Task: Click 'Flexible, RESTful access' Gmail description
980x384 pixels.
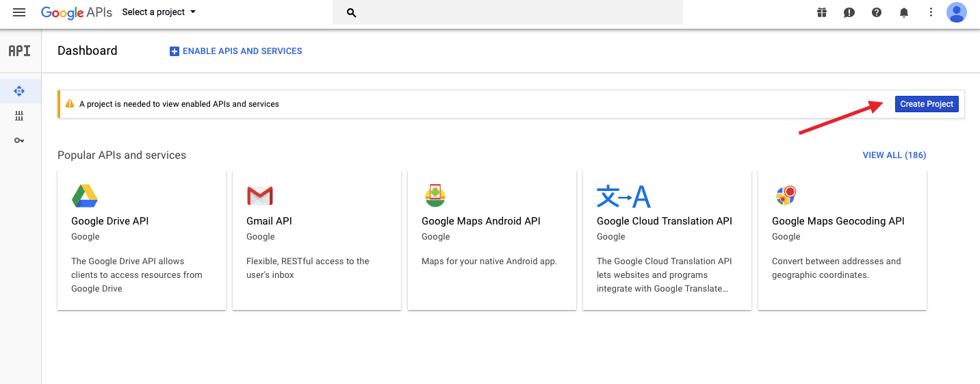Action: tap(308, 268)
